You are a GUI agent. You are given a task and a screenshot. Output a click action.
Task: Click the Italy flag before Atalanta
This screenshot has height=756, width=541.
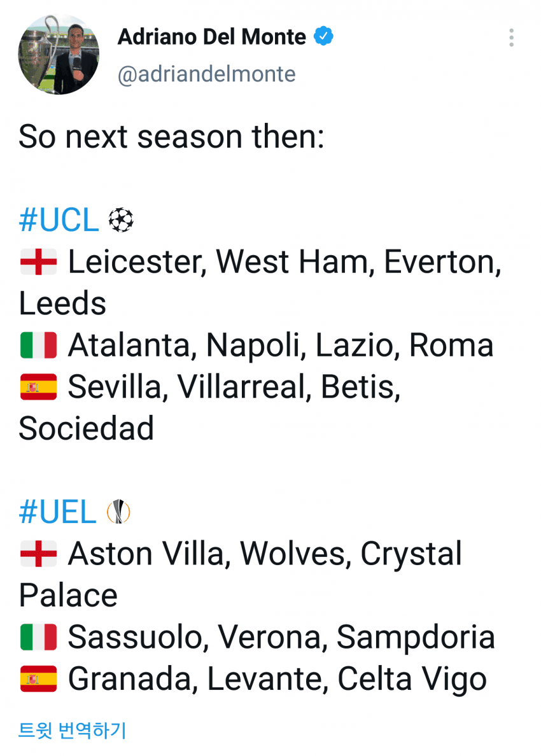39,345
